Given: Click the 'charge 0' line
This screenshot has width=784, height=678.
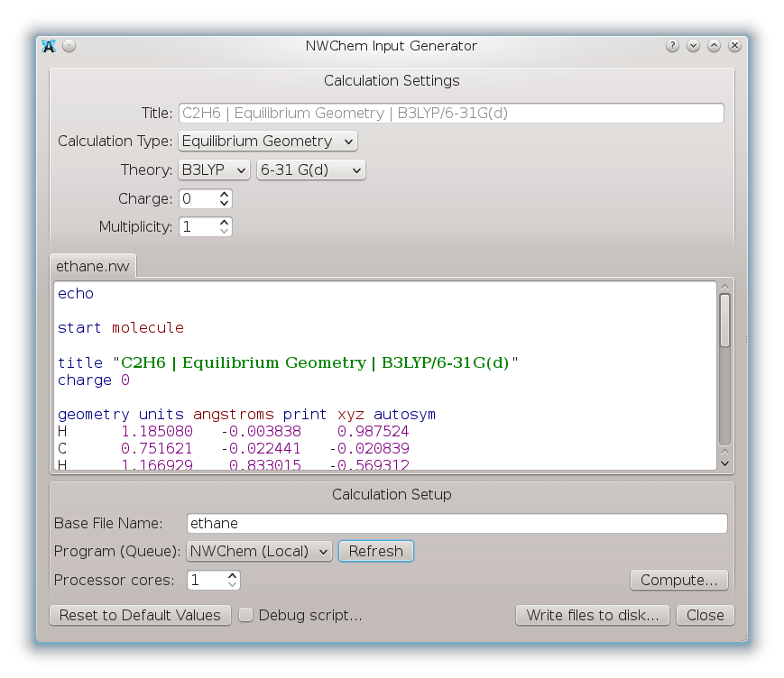Looking at the screenshot, I should (94, 380).
